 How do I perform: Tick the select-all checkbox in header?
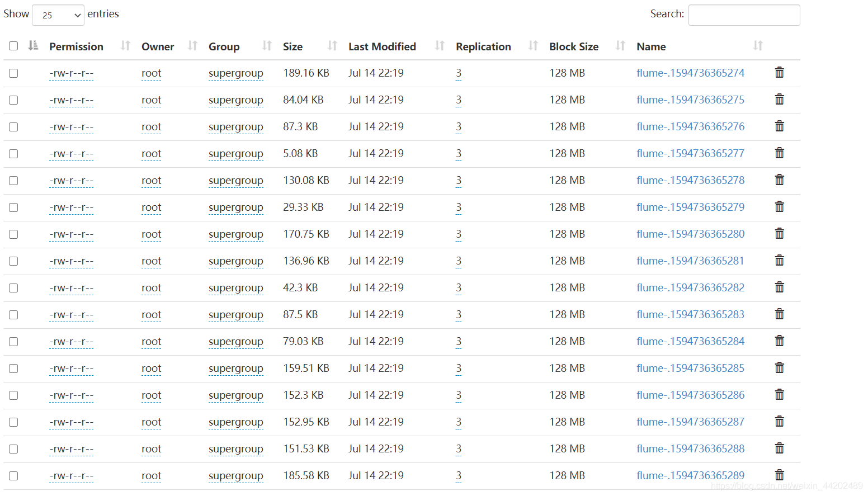coord(13,46)
